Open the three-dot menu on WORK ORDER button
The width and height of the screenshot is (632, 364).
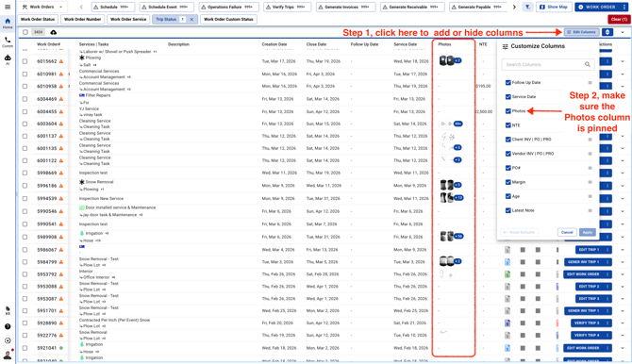click(624, 7)
